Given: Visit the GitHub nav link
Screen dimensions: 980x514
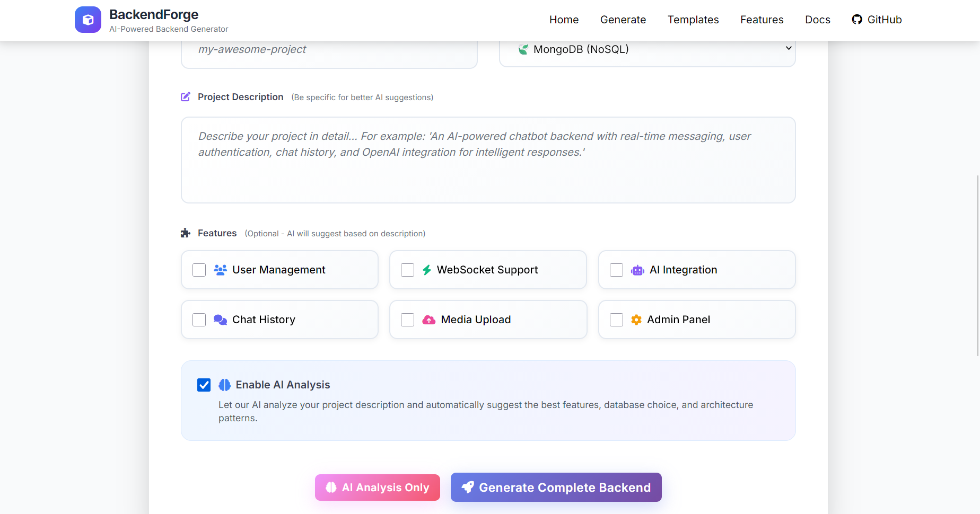Looking at the screenshot, I should (877, 20).
